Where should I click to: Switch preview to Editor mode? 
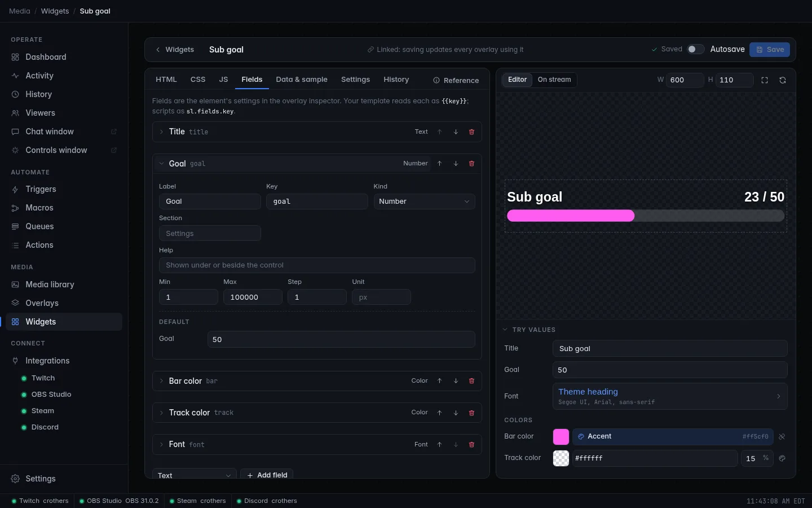click(x=517, y=80)
